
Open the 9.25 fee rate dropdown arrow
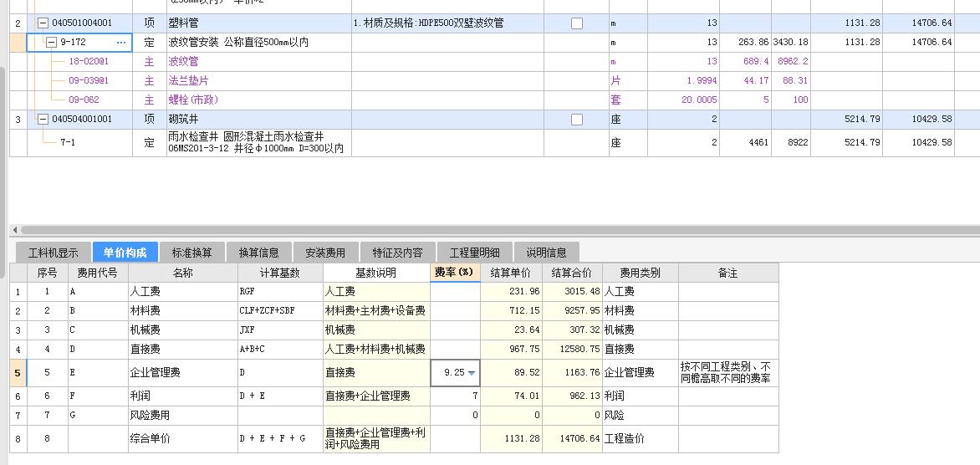click(x=472, y=372)
